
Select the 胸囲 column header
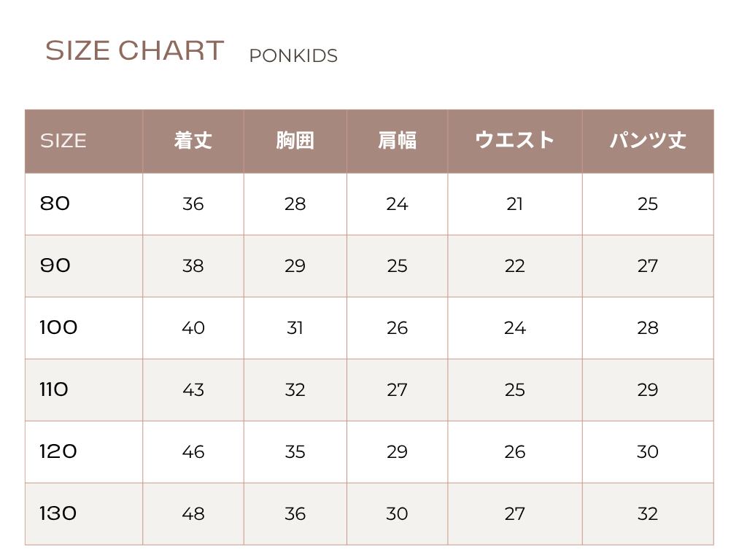295,141
